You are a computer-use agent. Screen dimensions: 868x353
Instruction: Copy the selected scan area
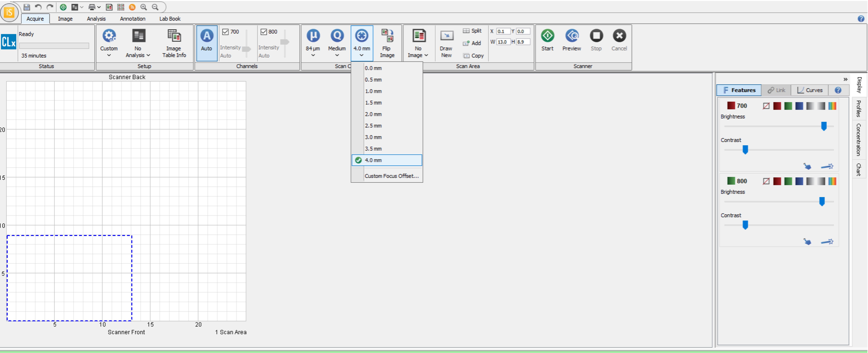pyautogui.click(x=473, y=56)
